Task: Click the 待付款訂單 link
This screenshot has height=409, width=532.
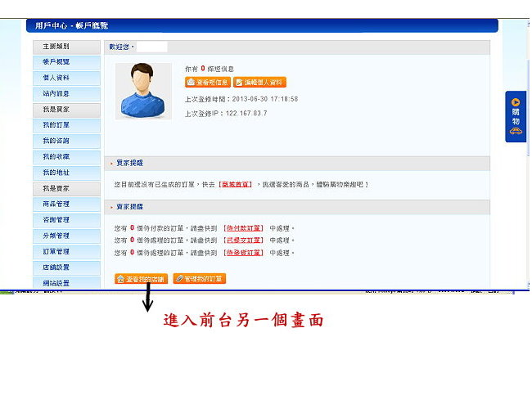Action: pos(243,228)
